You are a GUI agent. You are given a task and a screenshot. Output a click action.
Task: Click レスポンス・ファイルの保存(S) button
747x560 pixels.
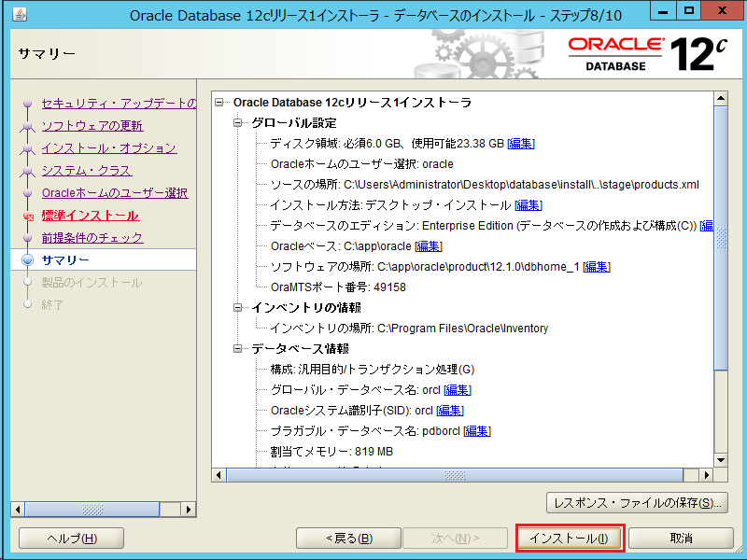pyautogui.click(x=637, y=503)
